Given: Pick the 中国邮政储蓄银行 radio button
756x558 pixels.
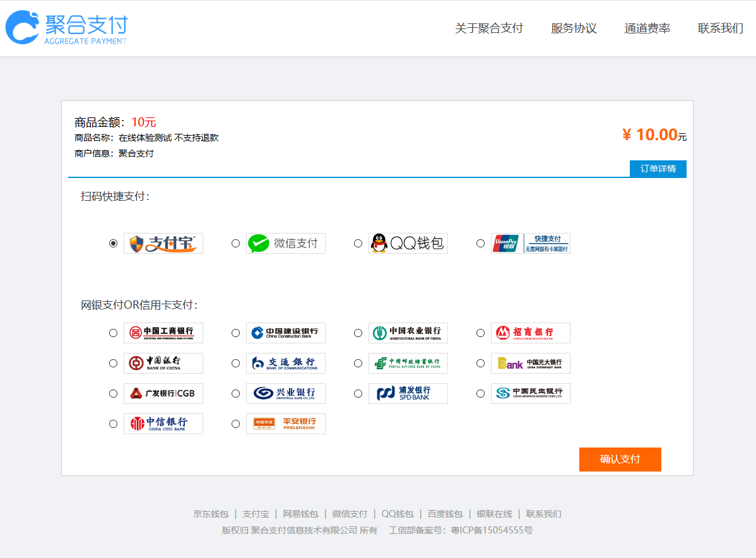Looking at the screenshot, I should 358,363.
